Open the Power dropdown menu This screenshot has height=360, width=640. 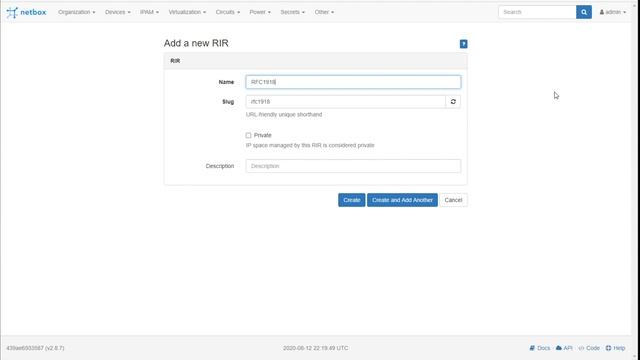click(x=260, y=12)
